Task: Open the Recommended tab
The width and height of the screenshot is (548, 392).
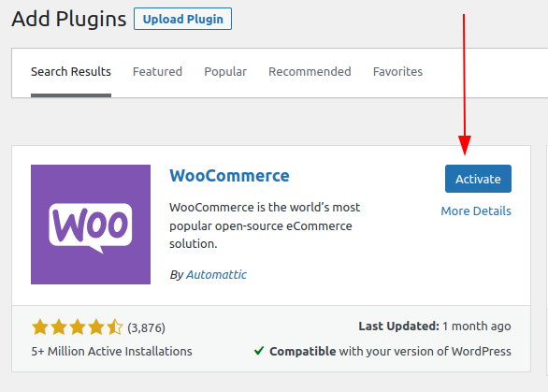Action: (x=310, y=72)
